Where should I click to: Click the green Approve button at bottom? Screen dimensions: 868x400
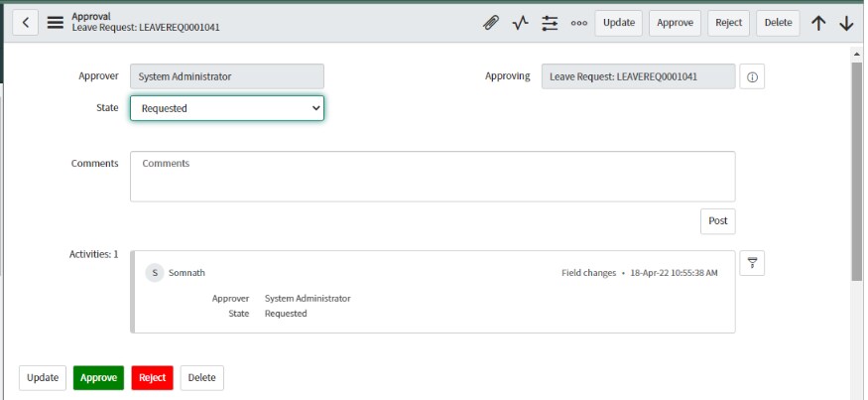(98, 378)
